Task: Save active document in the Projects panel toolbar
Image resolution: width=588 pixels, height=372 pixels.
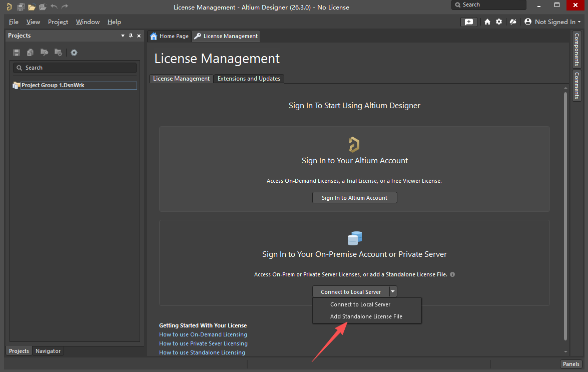Action: click(x=17, y=53)
